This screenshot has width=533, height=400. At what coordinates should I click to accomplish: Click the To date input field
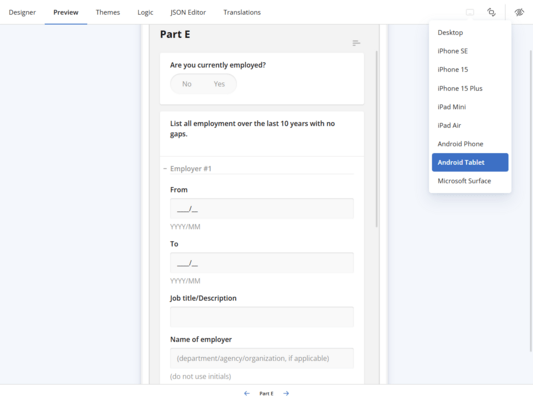[262, 263]
